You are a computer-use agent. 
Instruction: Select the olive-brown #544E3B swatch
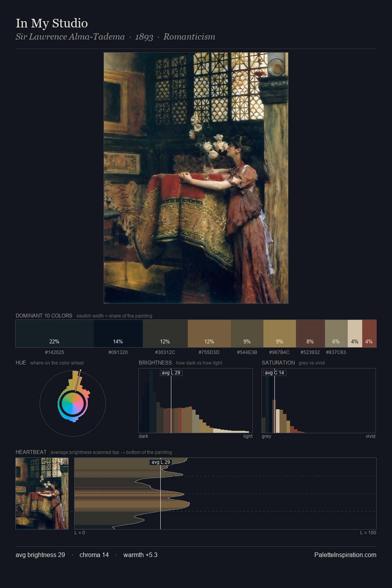[x=247, y=334]
